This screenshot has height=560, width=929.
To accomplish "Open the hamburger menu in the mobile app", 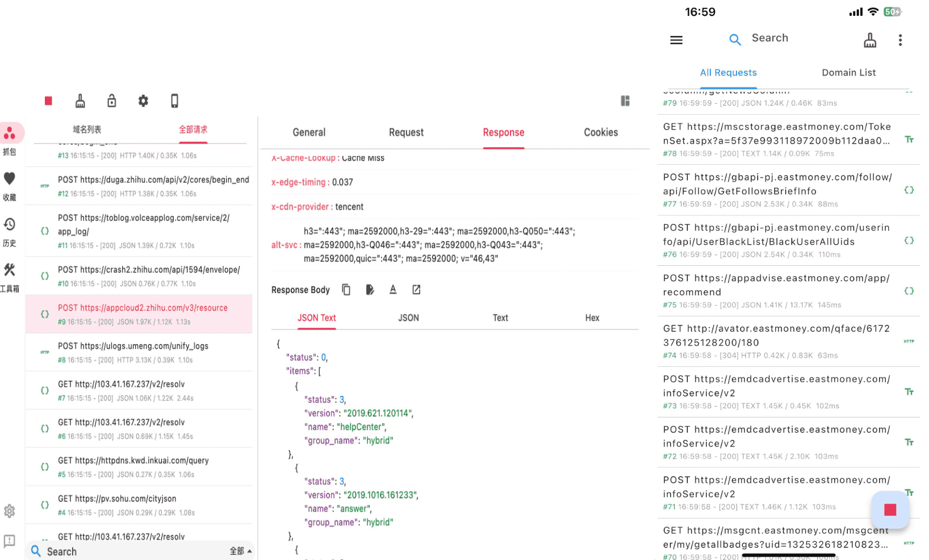I will (x=676, y=40).
